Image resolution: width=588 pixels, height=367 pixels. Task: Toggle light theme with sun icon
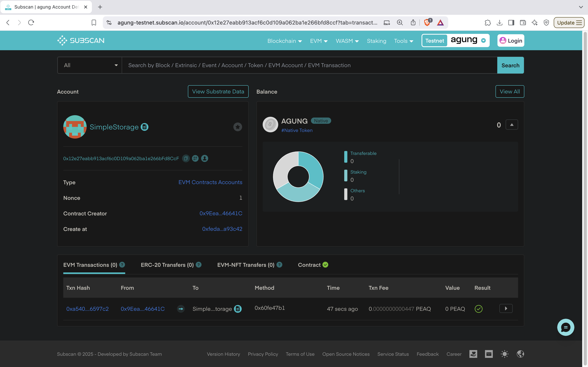click(504, 354)
